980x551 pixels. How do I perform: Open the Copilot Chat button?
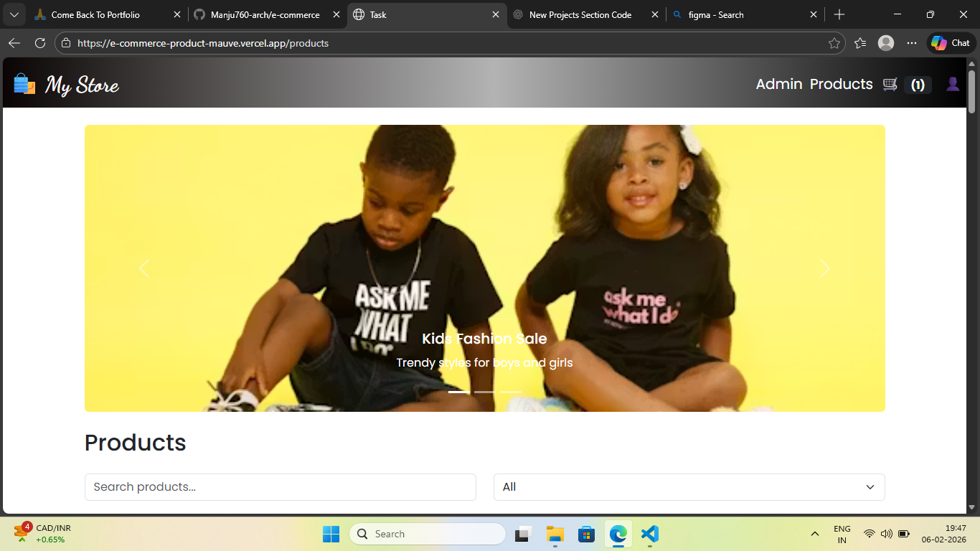[951, 43]
